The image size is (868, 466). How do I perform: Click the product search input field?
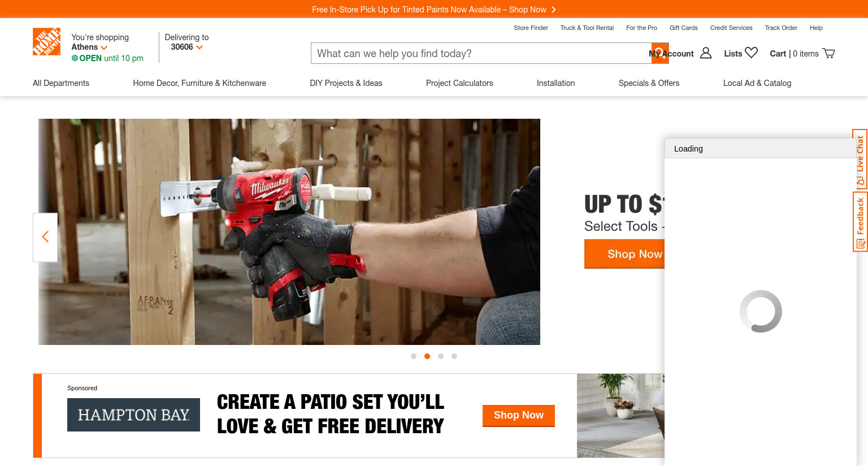click(x=481, y=53)
